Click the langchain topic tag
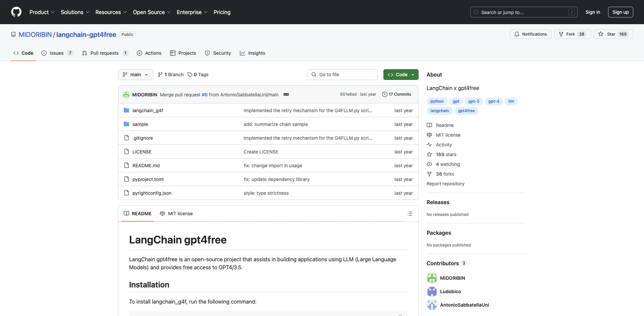This screenshot has width=644, height=316. (x=439, y=111)
